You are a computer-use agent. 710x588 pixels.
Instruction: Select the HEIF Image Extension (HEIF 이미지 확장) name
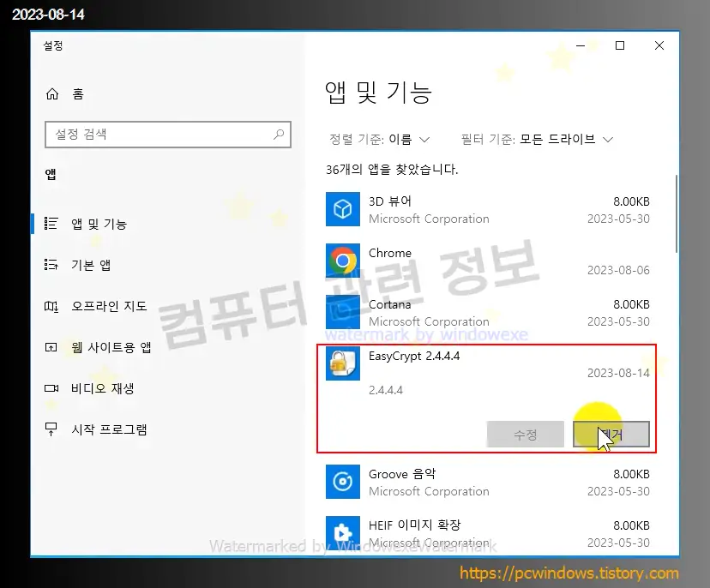(x=414, y=525)
